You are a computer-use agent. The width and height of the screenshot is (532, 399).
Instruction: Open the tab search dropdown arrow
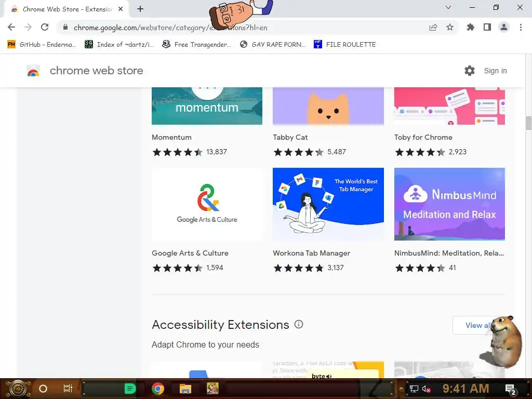pyautogui.click(x=448, y=7)
